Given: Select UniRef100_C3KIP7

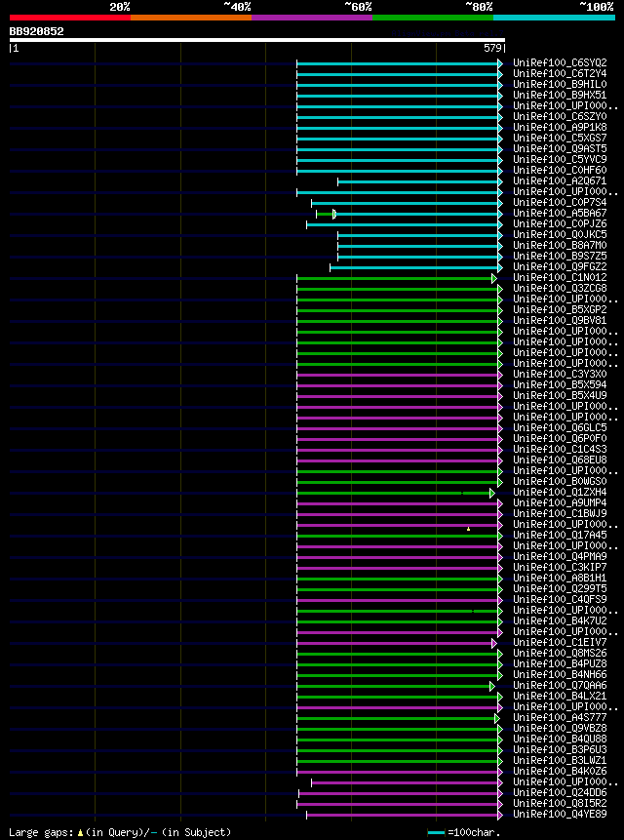Looking at the screenshot, I should click(560, 568).
